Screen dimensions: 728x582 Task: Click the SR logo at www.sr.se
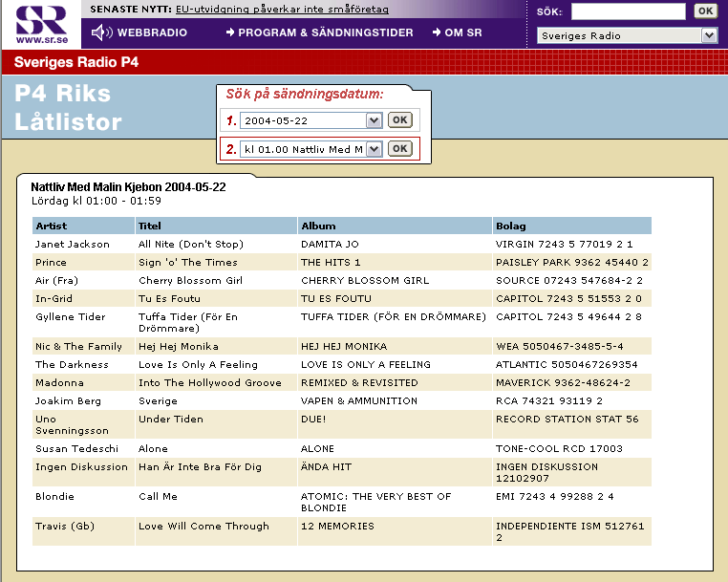(x=41, y=24)
